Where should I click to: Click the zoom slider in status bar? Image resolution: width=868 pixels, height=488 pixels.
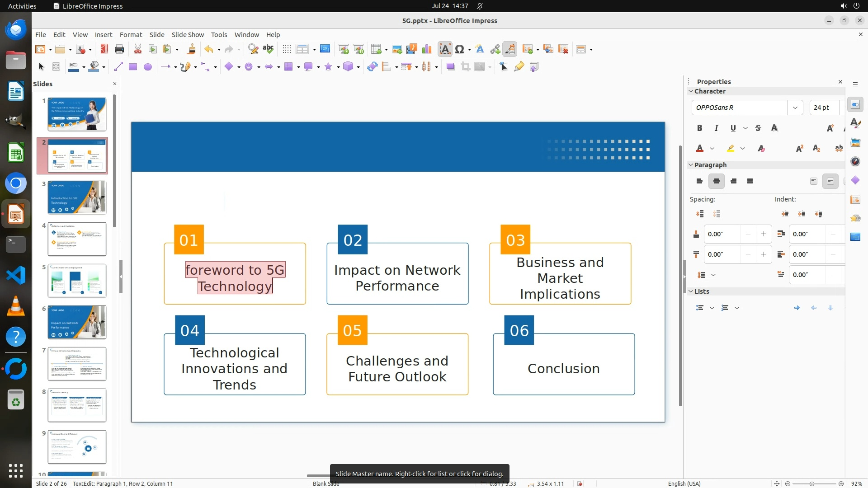[x=812, y=483]
